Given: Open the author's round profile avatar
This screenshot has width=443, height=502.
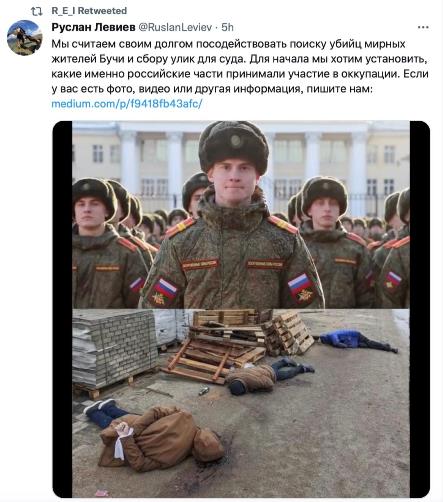Looking at the screenshot, I should coord(25,38).
